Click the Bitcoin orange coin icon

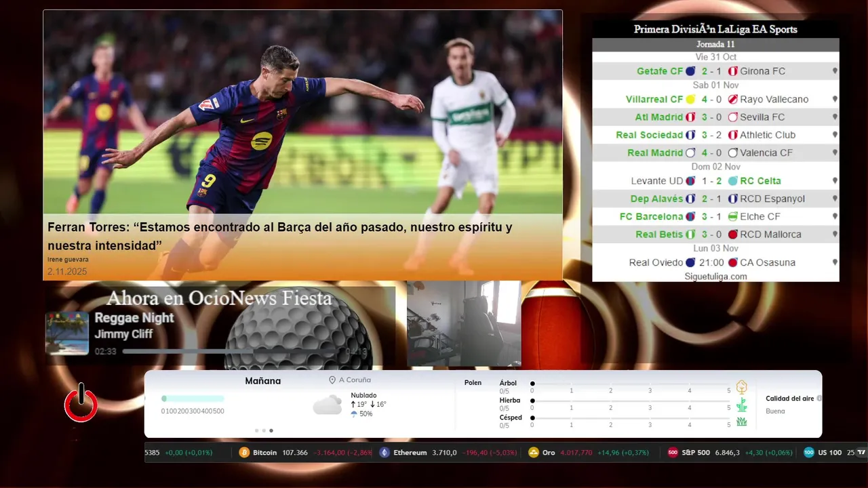click(x=244, y=453)
